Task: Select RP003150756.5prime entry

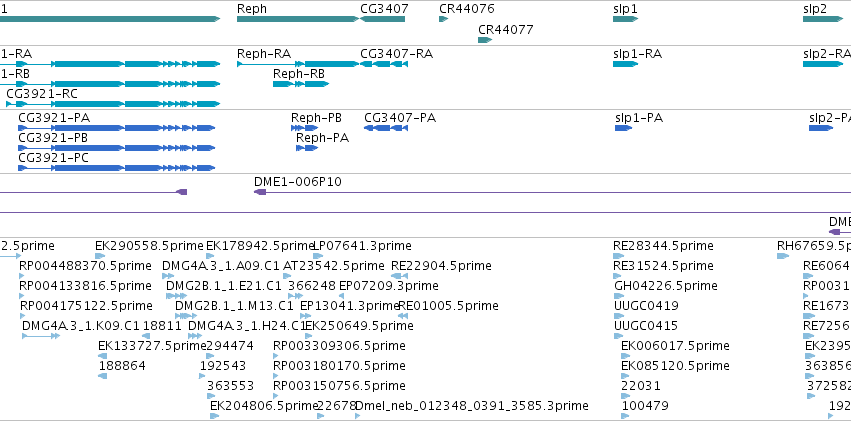Action: coord(339,386)
